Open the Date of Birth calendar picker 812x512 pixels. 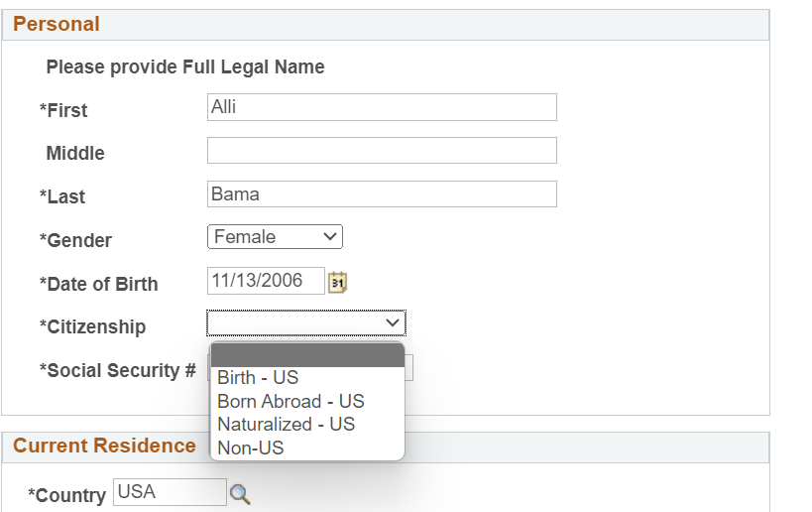338,283
